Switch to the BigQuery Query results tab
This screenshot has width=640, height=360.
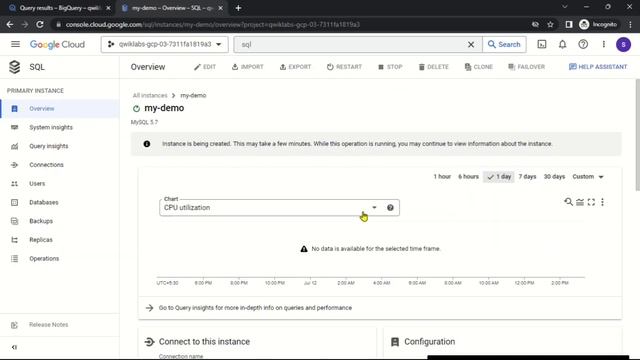pyautogui.click(x=59, y=8)
